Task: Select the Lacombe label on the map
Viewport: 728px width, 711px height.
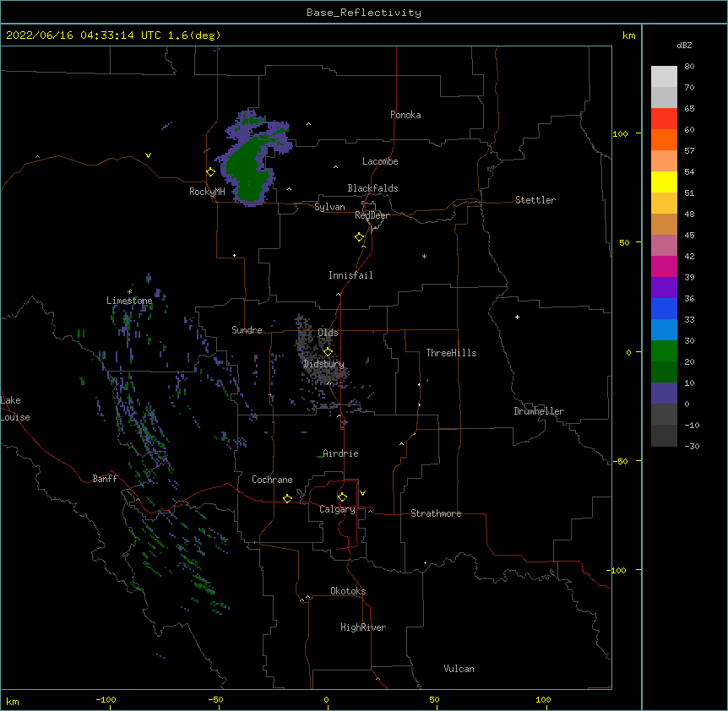Action: click(x=380, y=161)
